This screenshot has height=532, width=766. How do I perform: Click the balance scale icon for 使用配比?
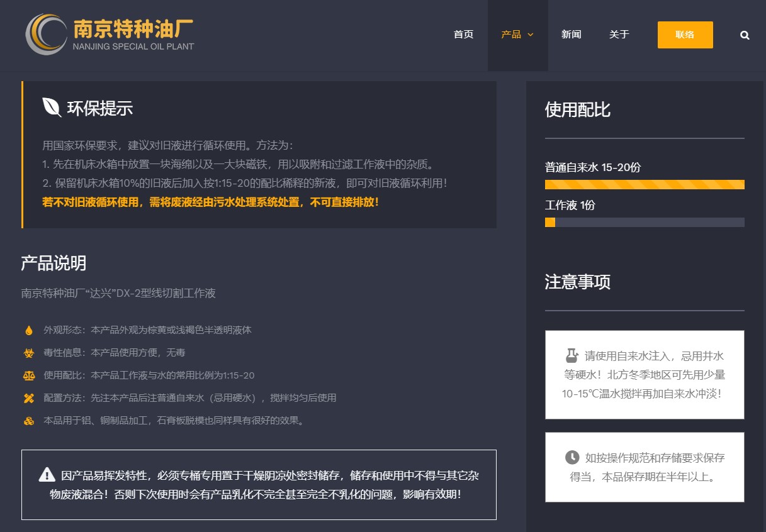[29, 375]
